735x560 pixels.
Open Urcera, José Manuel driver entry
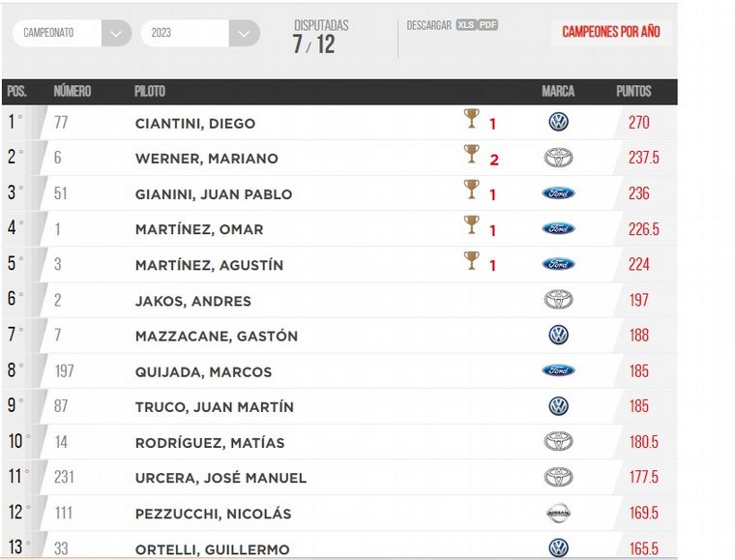(x=220, y=478)
